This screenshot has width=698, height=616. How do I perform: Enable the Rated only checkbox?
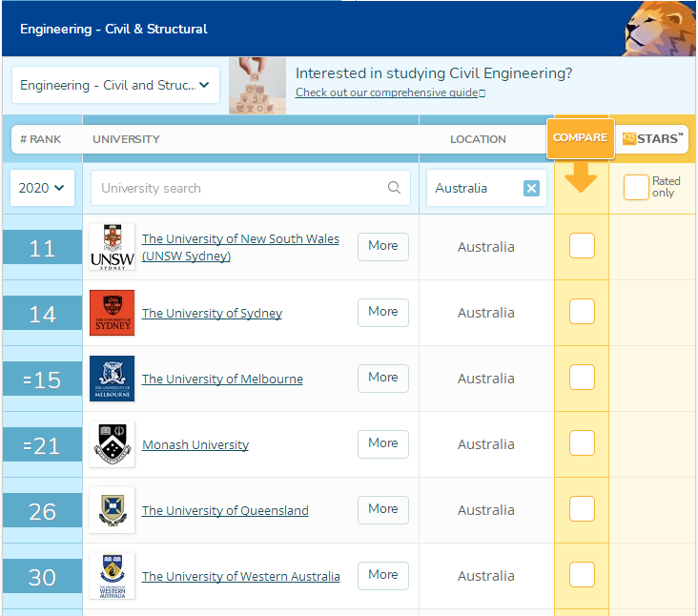coord(636,188)
